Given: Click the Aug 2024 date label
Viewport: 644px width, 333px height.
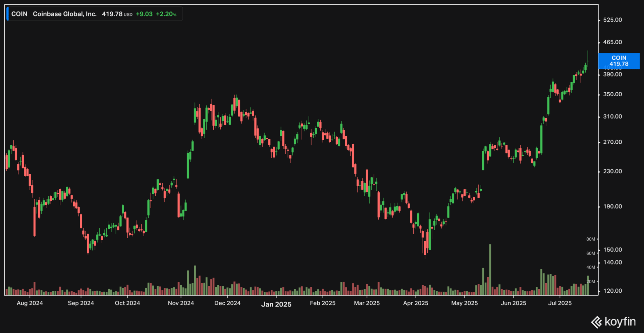Looking at the screenshot, I should pyautogui.click(x=30, y=303).
